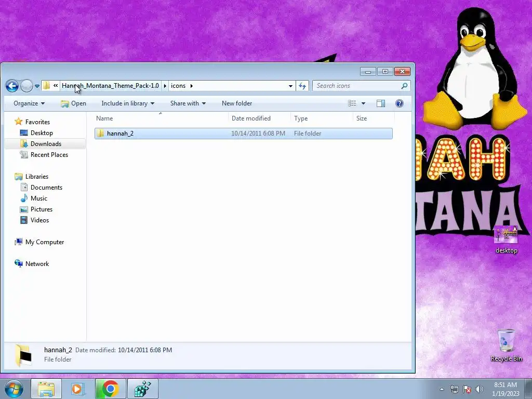Screen dimensions: 532x399
Task: Expand hidden path with the double chevron
Action: (55, 86)
